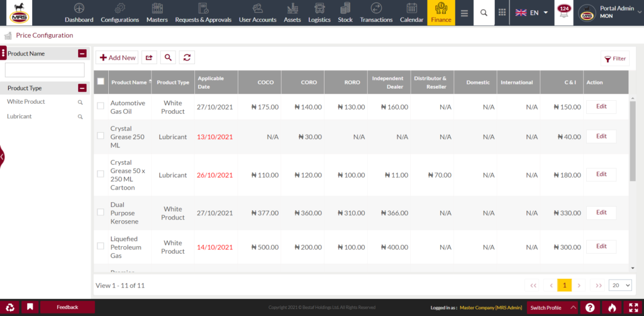This screenshot has height=316, width=644.
Task: Edit the Automotive Gas Oil price row
Action: point(601,106)
